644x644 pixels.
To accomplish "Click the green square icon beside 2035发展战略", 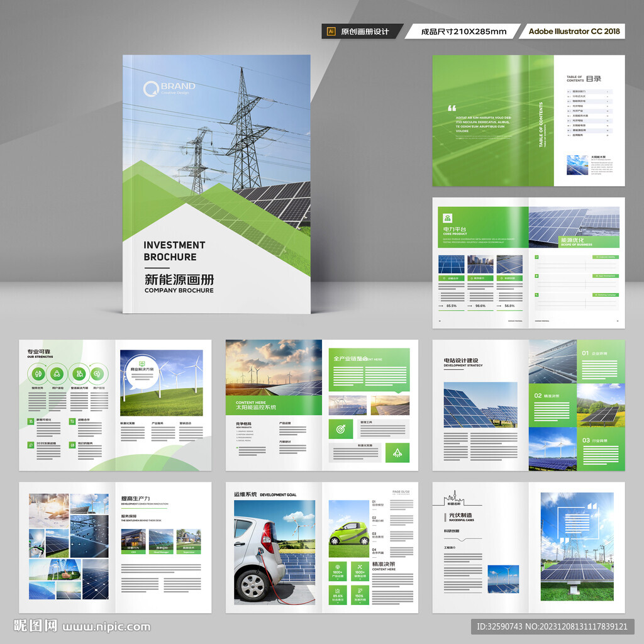I will click(31, 445).
